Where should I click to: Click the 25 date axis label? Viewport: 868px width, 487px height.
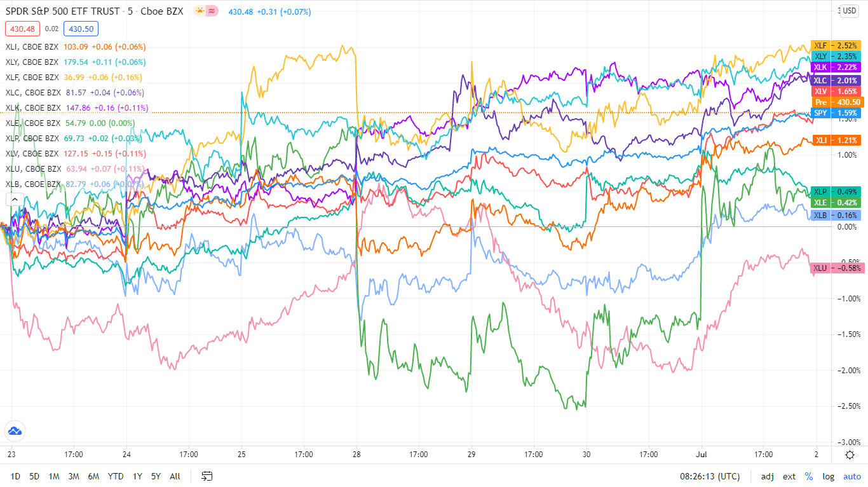tap(241, 455)
